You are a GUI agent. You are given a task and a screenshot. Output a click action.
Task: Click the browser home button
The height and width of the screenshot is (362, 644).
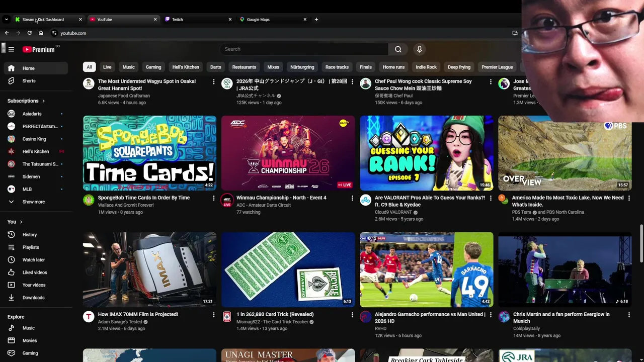pyautogui.click(x=41, y=33)
